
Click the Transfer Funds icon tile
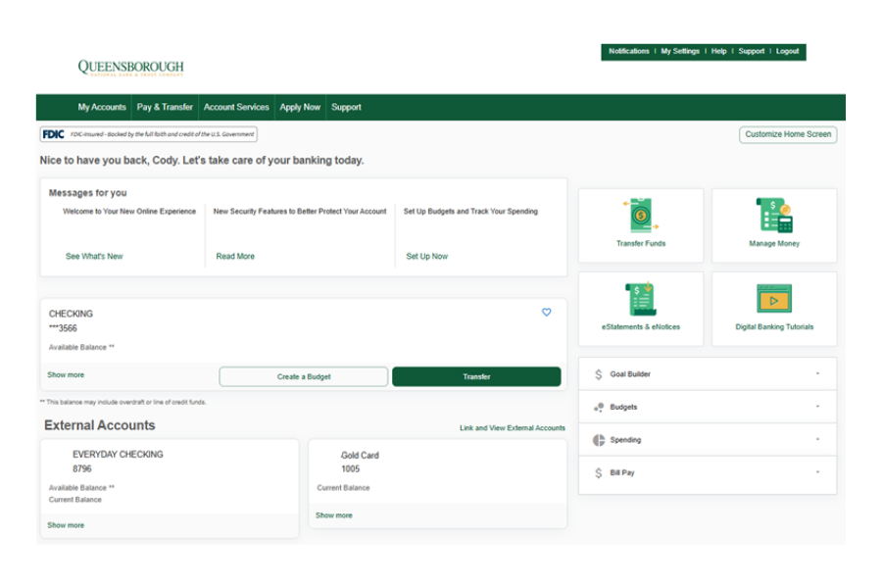tap(641, 215)
